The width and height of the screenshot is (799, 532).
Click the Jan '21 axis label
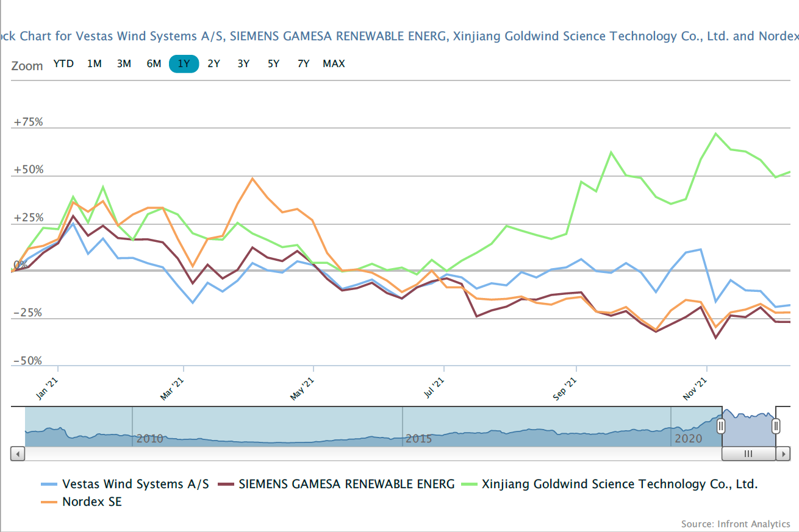point(48,389)
